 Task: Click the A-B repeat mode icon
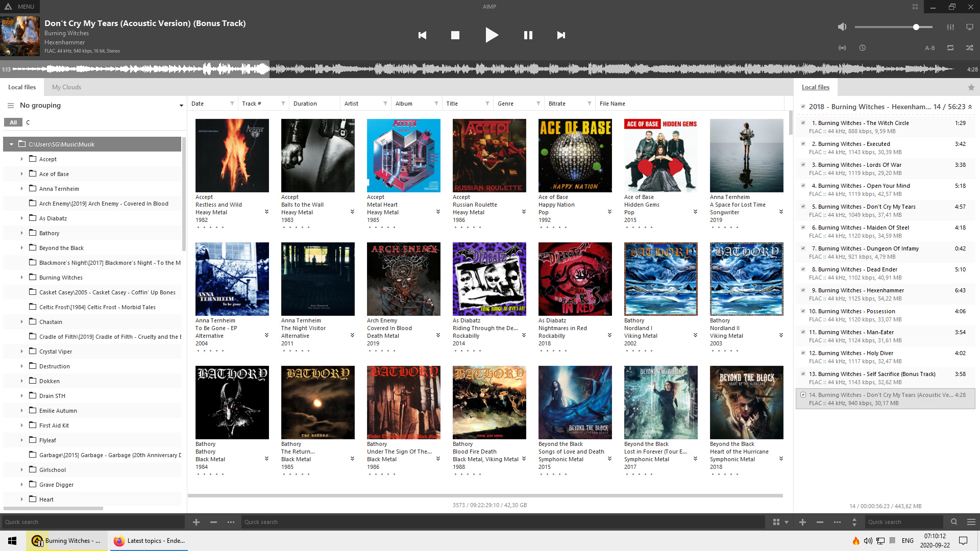click(x=930, y=48)
